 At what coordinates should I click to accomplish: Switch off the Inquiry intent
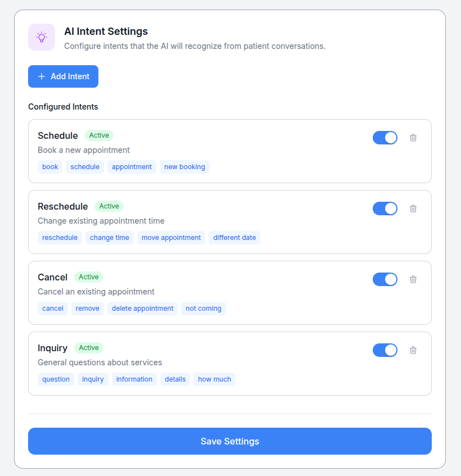coord(385,350)
